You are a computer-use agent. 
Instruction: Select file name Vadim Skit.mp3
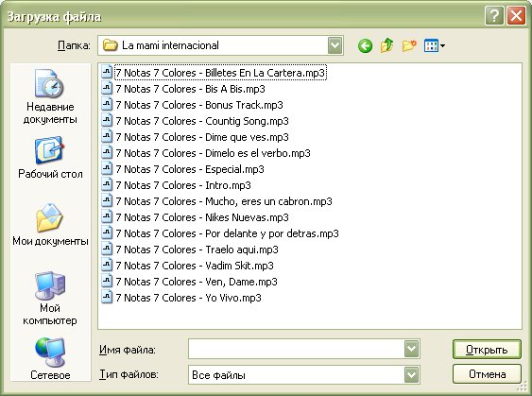195,266
